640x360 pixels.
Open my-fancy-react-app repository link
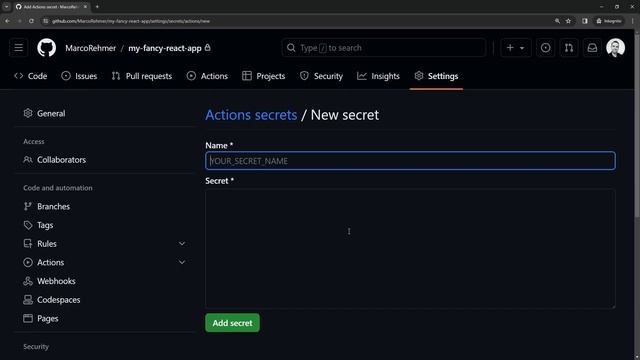165,48
